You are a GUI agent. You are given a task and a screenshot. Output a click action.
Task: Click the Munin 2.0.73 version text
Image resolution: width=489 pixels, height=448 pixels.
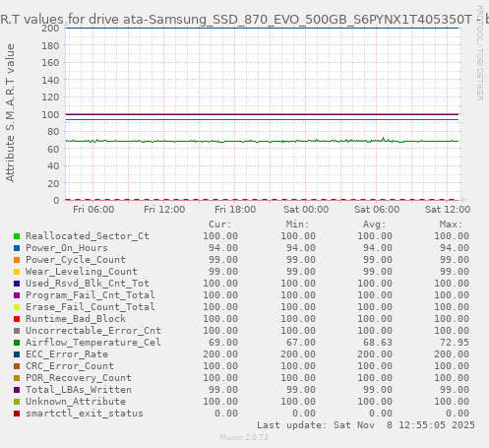[x=244, y=437]
